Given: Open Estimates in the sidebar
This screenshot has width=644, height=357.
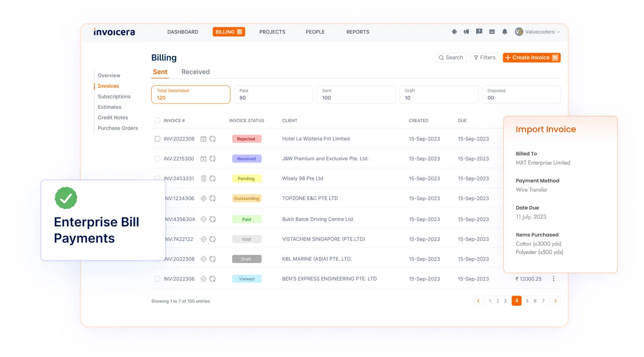Looking at the screenshot, I should (109, 107).
